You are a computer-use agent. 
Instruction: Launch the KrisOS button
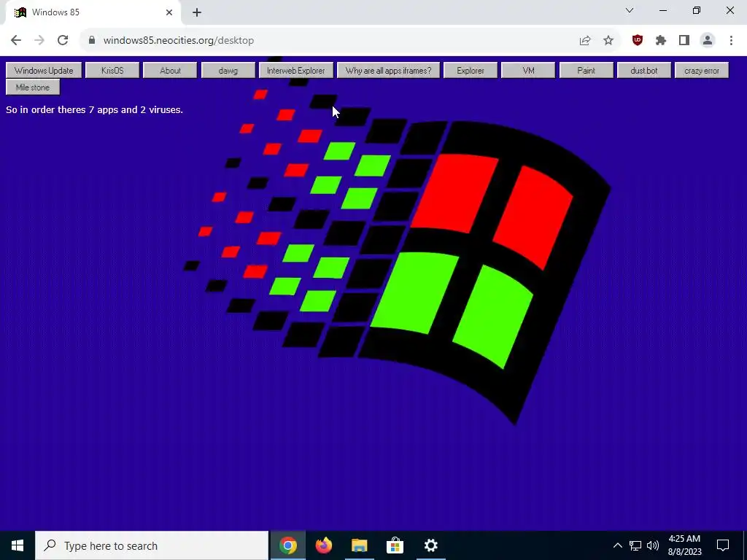click(x=112, y=71)
